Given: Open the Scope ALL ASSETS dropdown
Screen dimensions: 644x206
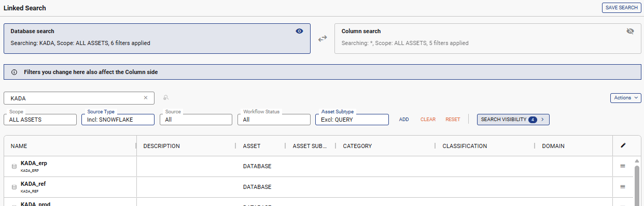Looking at the screenshot, I should (40, 120).
